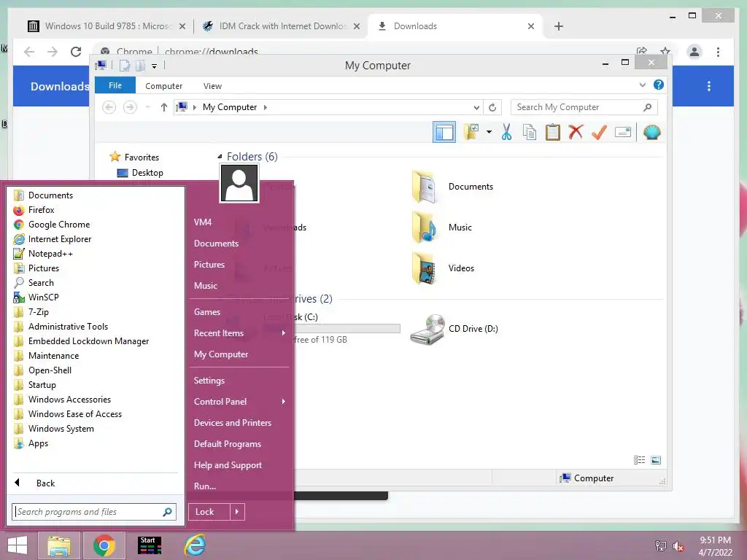Select the CD Drive (D:) icon
The height and width of the screenshot is (560, 747).
[x=427, y=329]
